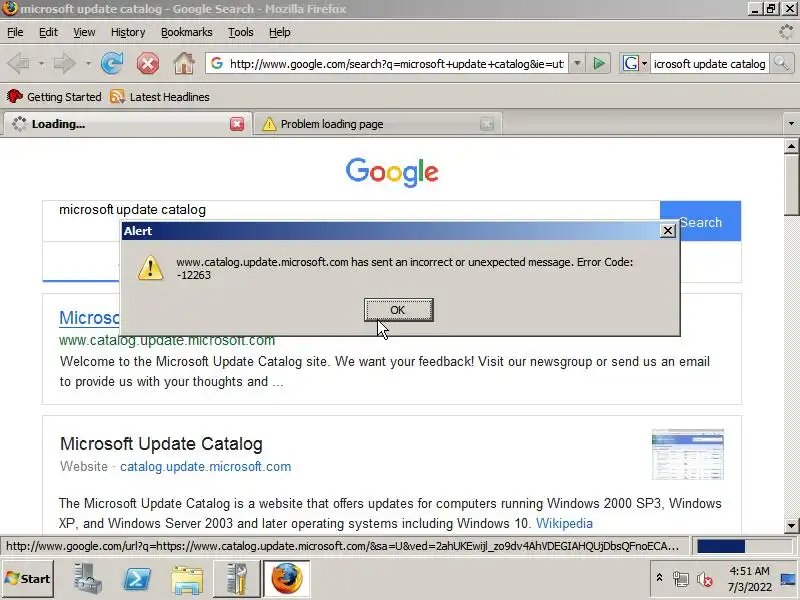Close the Loading... tab

[x=237, y=124]
